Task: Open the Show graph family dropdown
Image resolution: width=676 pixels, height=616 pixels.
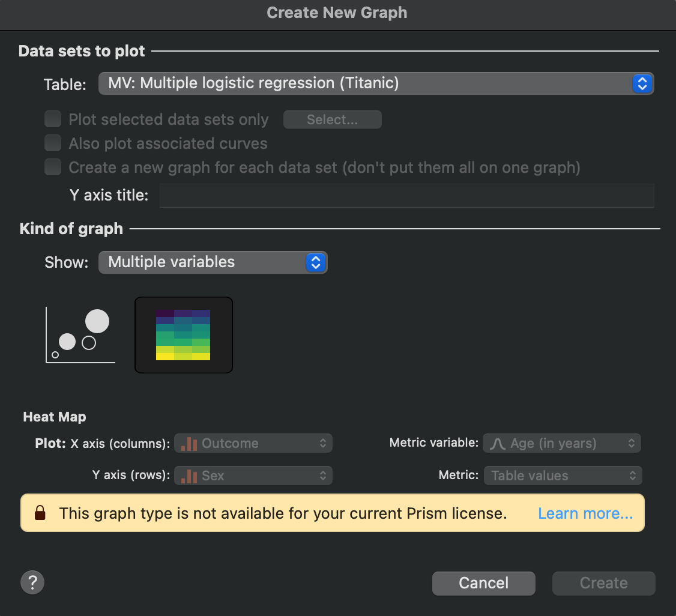Action: pos(213,262)
